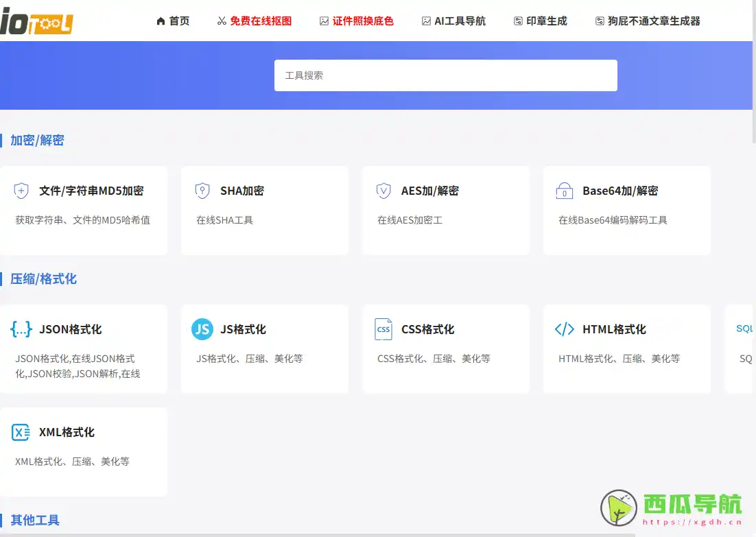This screenshot has width=756, height=537.
Task: Select 印章生成 from the top menu
Action: [541, 21]
